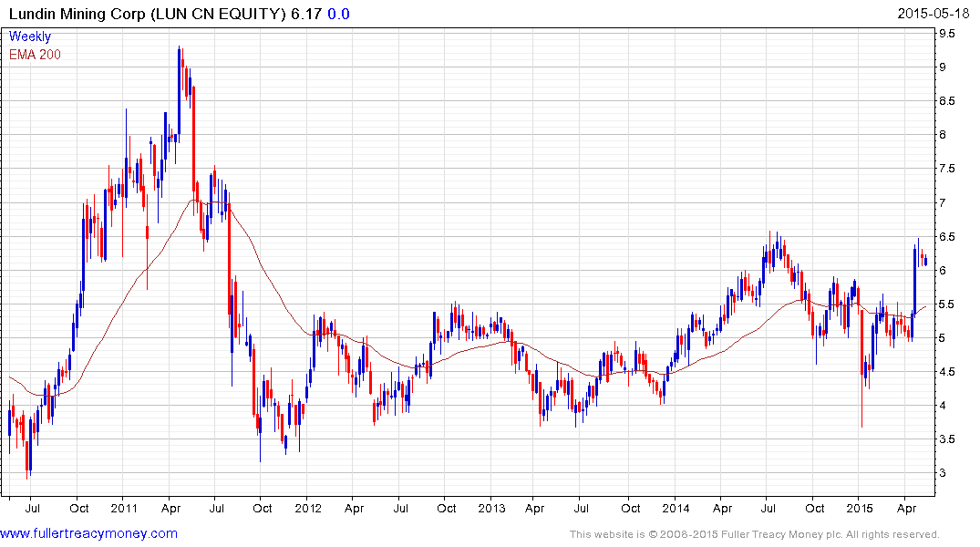Click the 'Apr' label following 2011
The width and height of the screenshot is (980, 547).
pyautogui.click(x=170, y=508)
